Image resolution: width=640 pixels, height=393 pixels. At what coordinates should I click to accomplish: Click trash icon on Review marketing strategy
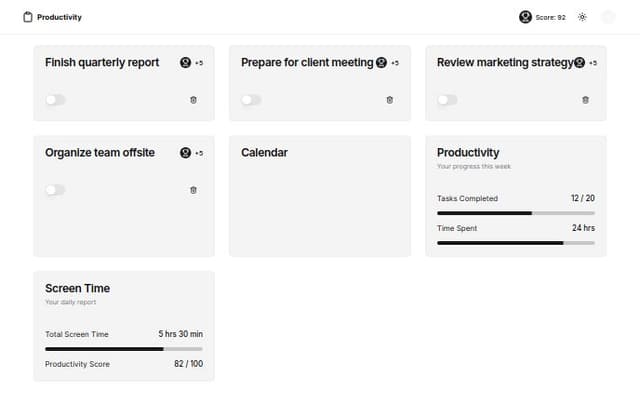tap(585, 100)
